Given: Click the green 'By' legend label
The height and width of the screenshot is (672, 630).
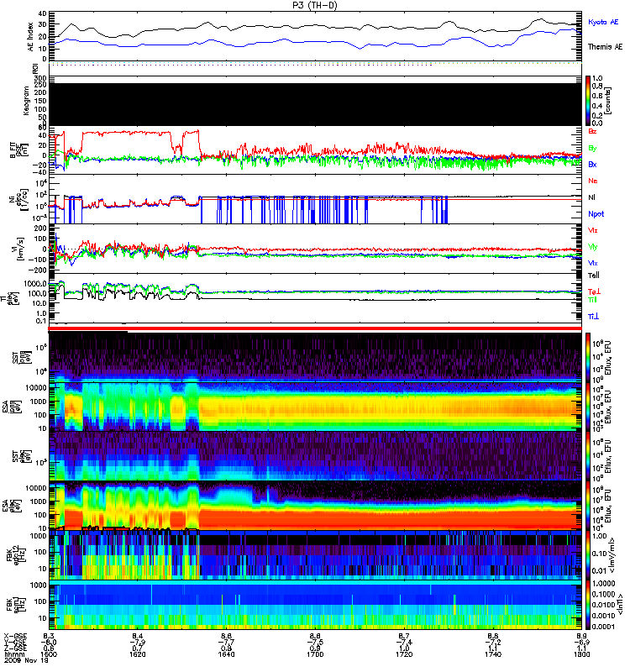Looking at the screenshot, I should click(592, 149).
